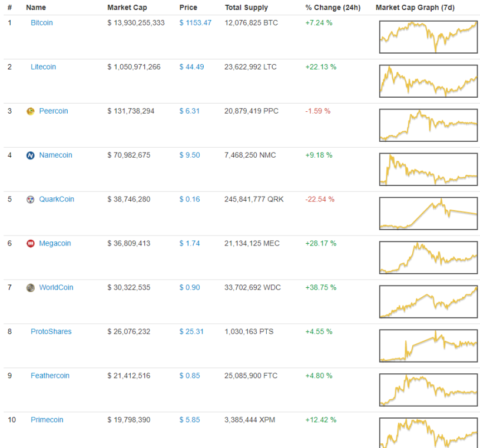
Task: Open the ProtoShares link
Action: pos(51,331)
